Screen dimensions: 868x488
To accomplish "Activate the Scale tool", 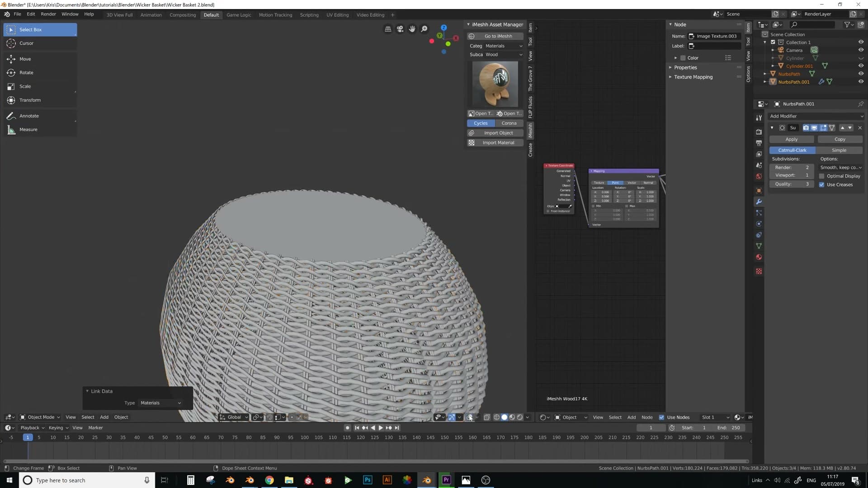I will coord(40,86).
